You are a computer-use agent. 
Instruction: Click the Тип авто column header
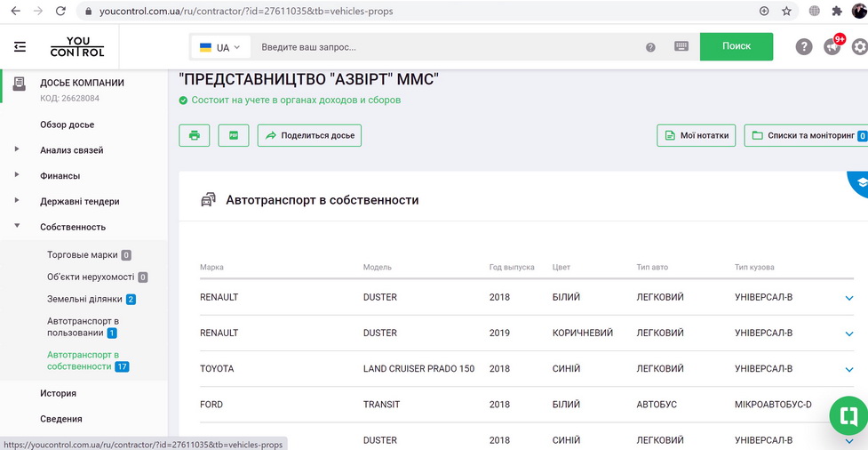652,267
